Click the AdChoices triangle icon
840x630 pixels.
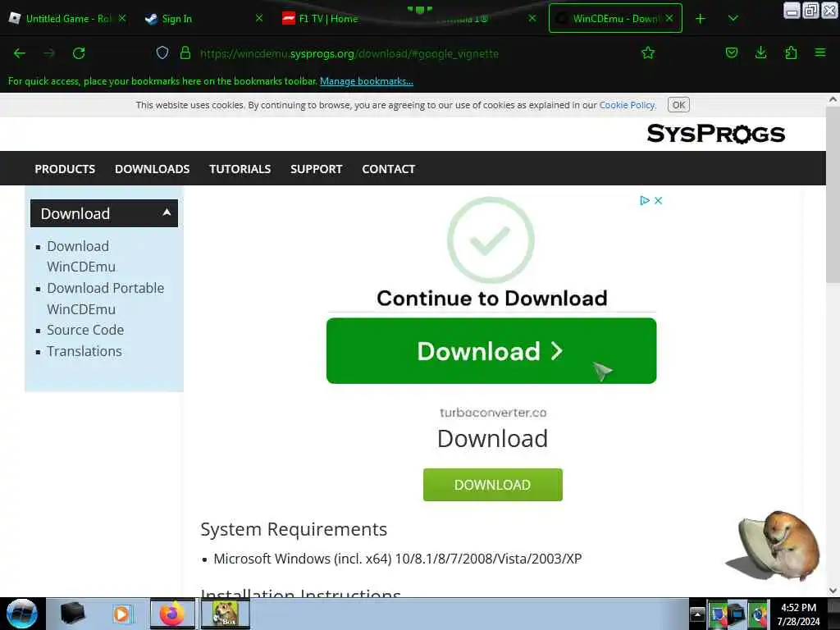[645, 200]
